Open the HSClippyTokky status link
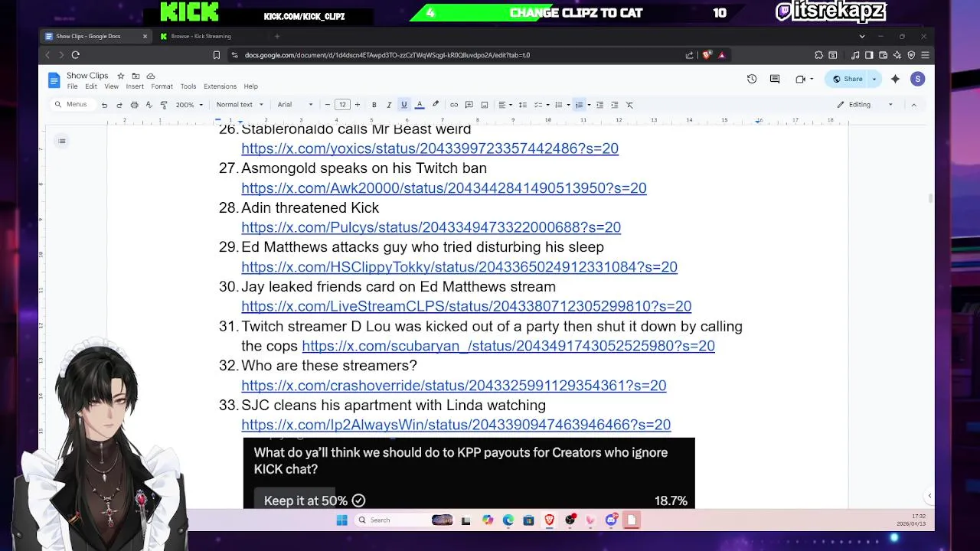Image resolution: width=980 pixels, height=551 pixels. click(x=459, y=267)
